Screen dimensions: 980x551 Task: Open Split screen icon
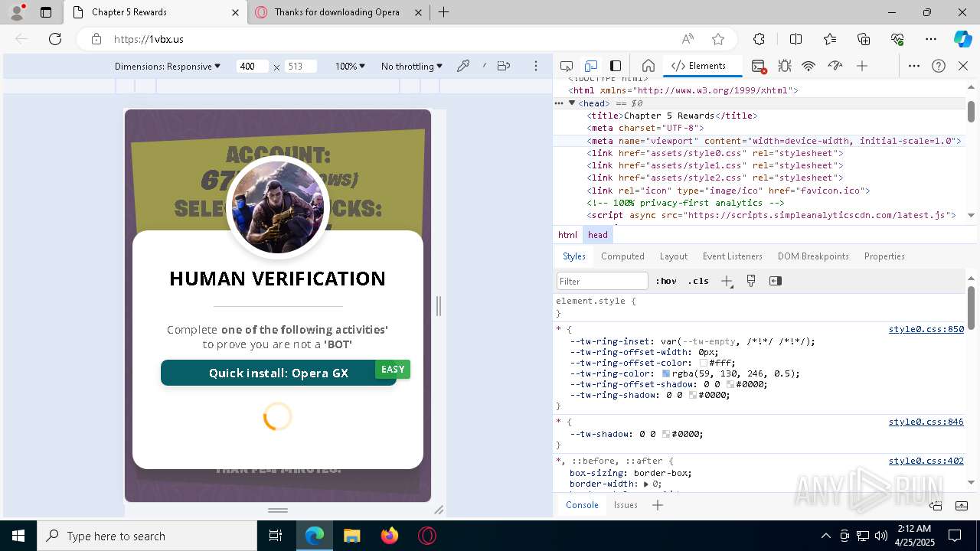click(x=795, y=39)
